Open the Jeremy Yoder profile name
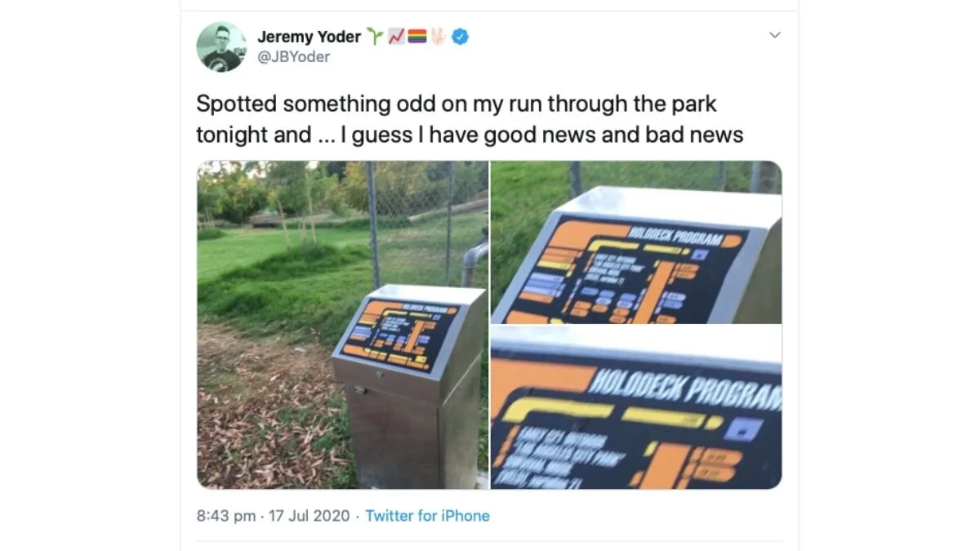This screenshot has width=980, height=551. pyautogui.click(x=309, y=37)
